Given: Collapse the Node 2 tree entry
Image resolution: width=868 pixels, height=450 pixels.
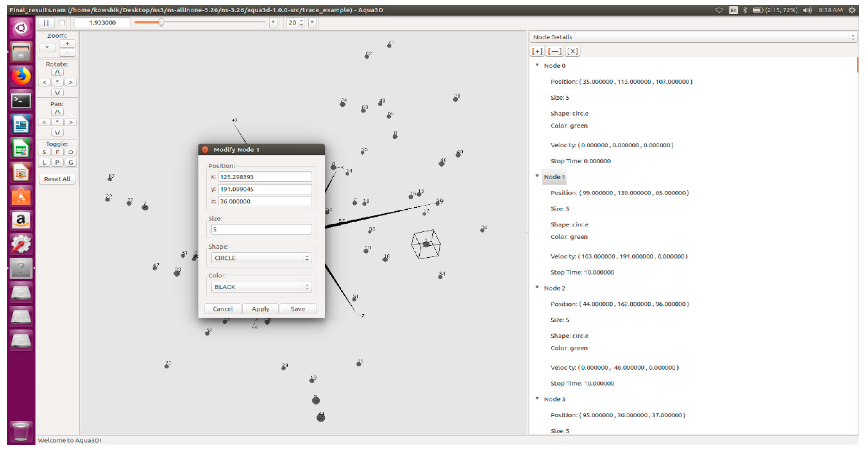Looking at the screenshot, I should (537, 287).
